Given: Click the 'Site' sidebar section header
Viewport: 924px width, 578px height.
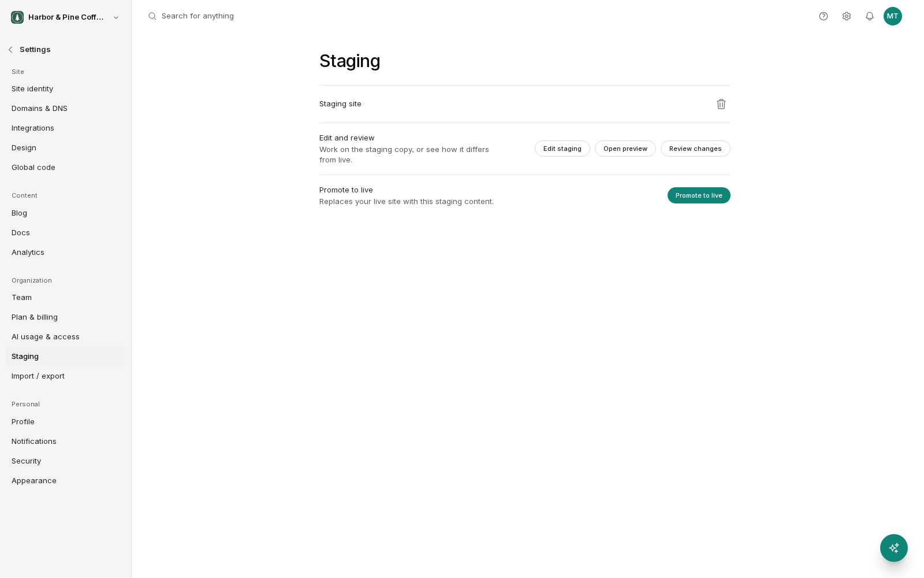Looking at the screenshot, I should pyautogui.click(x=18, y=72).
